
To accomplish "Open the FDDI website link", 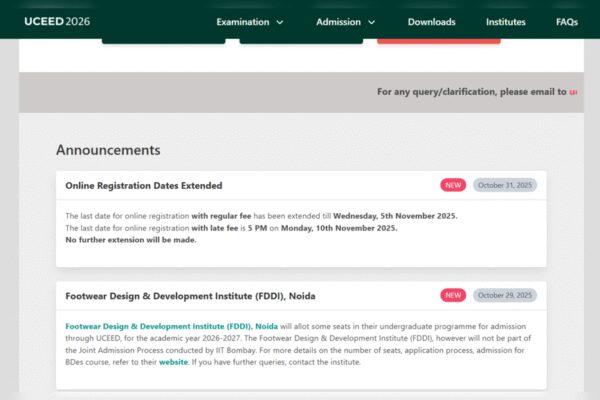I will (173, 362).
